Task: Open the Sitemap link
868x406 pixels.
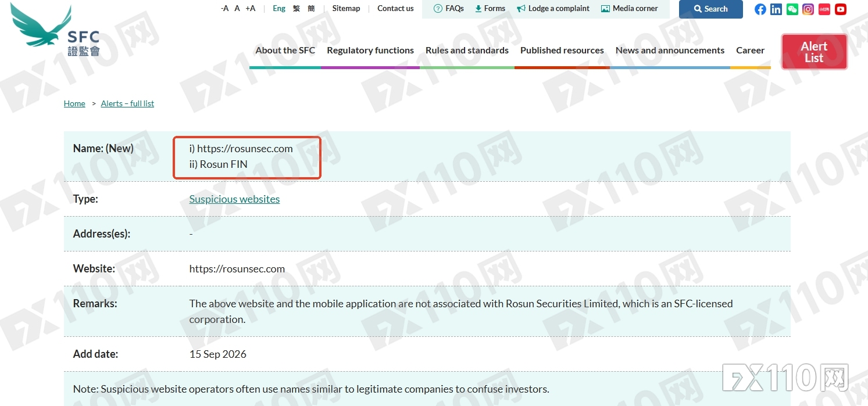Action: [x=347, y=8]
